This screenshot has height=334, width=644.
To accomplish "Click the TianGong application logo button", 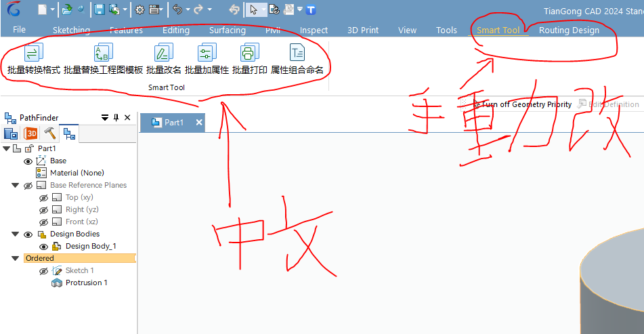I will 14,9.
